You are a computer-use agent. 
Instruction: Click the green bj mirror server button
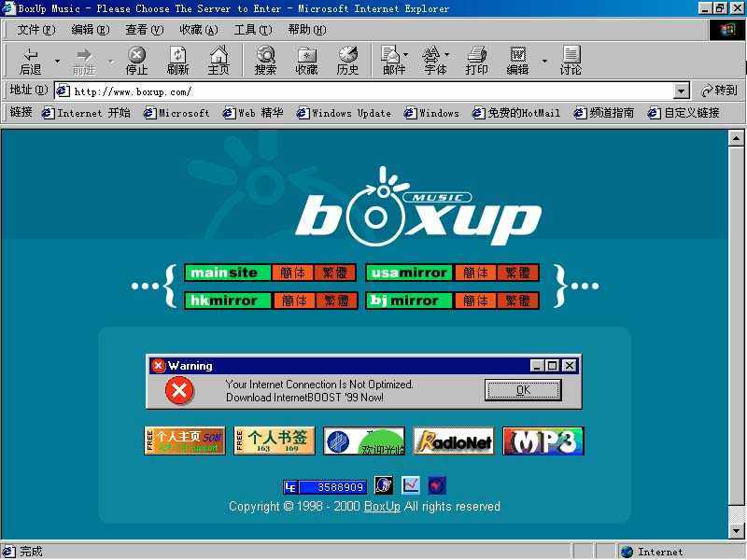(x=409, y=301)
